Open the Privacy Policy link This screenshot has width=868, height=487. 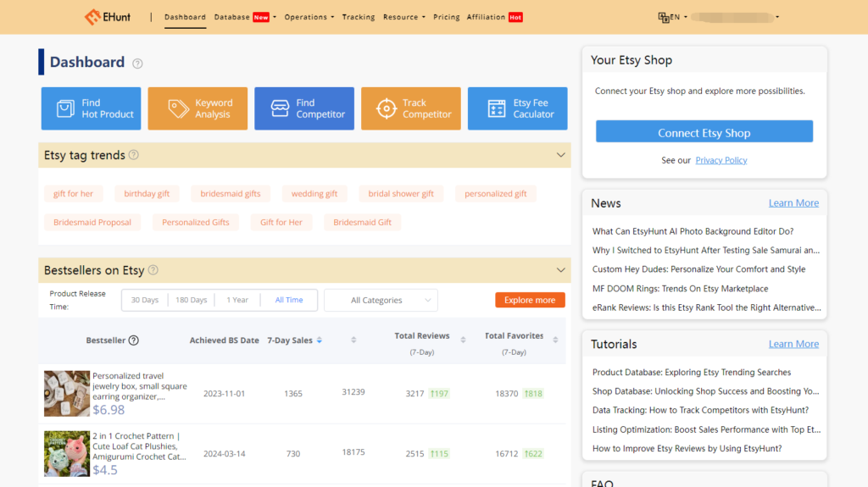pos(721,160)
